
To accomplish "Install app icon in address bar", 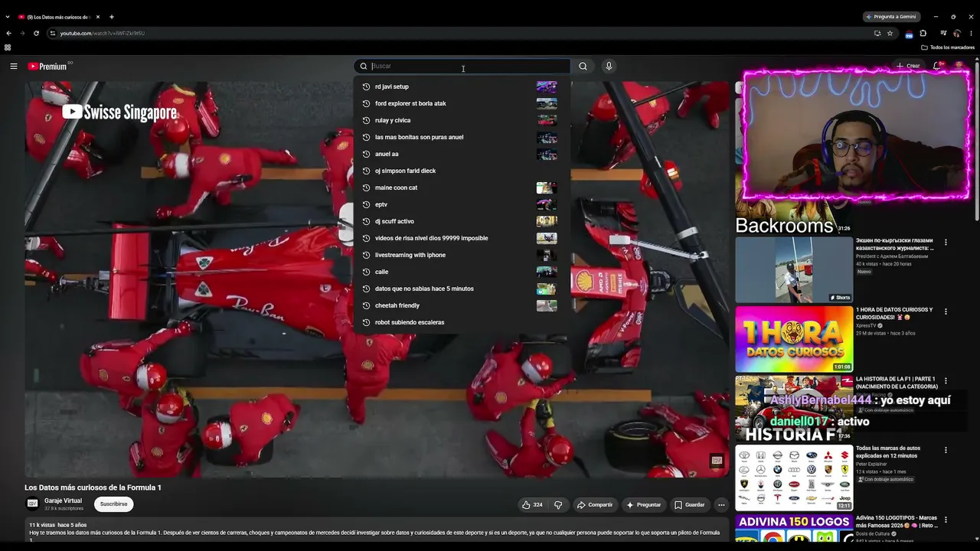I will coord(877,33).
